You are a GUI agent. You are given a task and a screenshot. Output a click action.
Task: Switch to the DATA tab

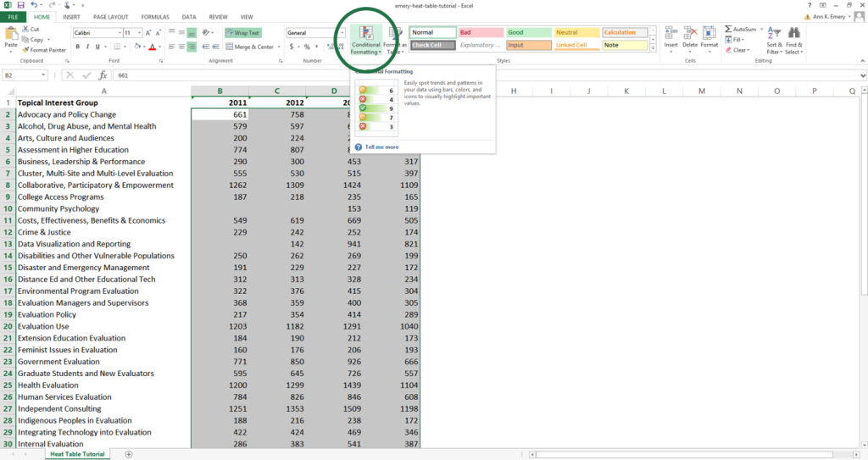189,17
